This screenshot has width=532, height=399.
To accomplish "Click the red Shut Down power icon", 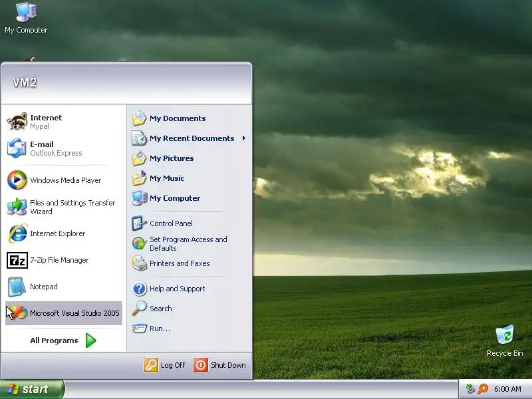I will tap(201, 365).
